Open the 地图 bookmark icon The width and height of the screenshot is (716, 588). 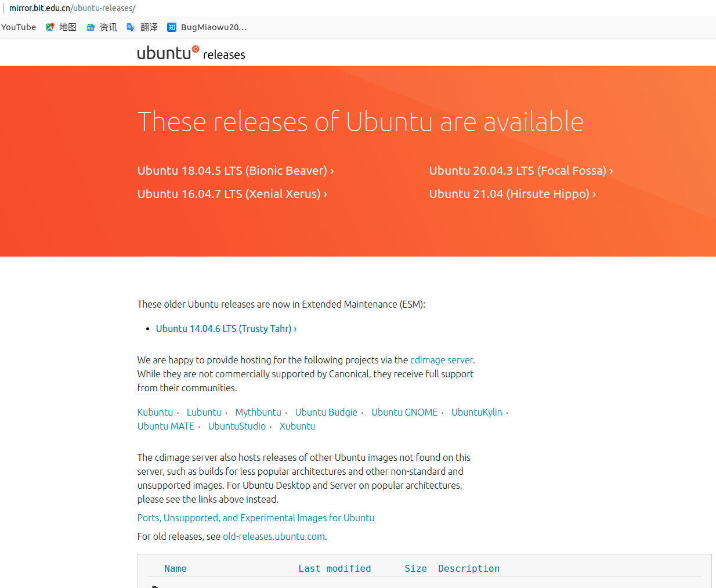pos(50,27)
